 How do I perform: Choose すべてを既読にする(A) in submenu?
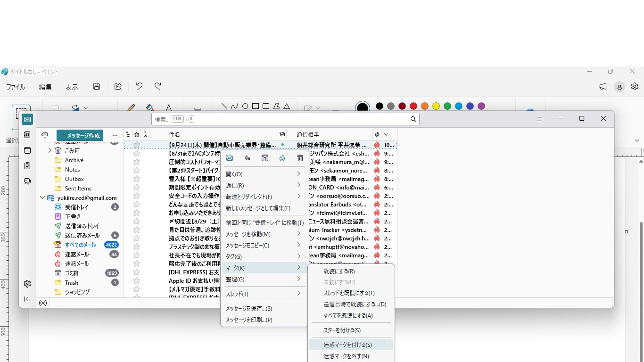pyautogui.click(x=351, y=316)
